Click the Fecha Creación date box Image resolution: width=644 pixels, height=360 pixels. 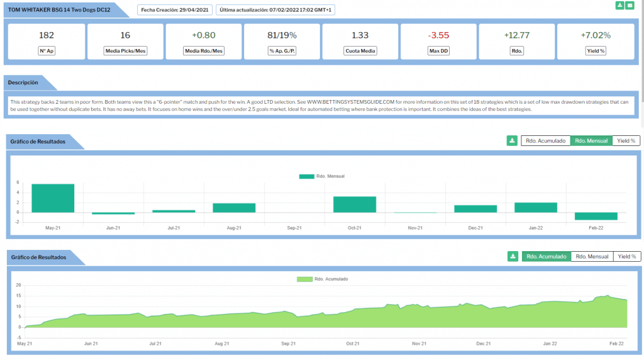tap(175, 10)
